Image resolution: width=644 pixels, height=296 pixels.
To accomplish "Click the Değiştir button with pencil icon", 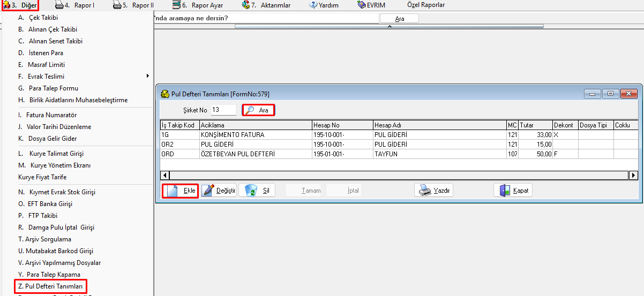I will pos(219,191).
